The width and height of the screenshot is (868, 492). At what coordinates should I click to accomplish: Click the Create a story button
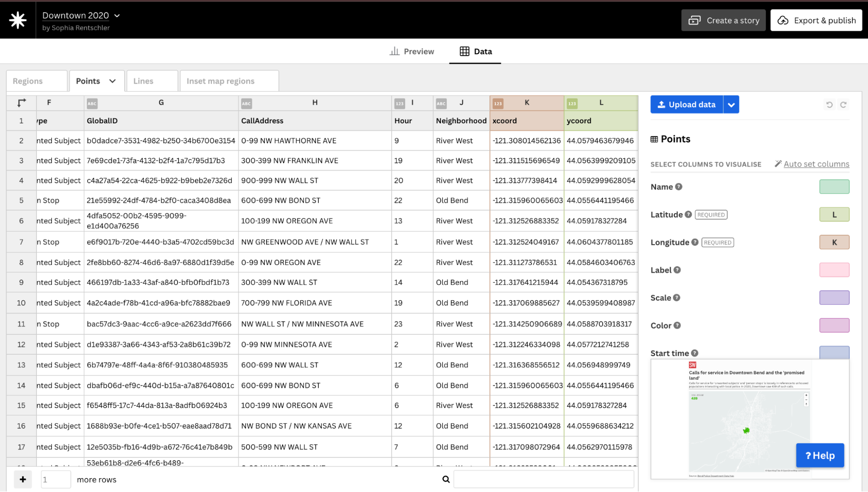(x=723, y=20)
